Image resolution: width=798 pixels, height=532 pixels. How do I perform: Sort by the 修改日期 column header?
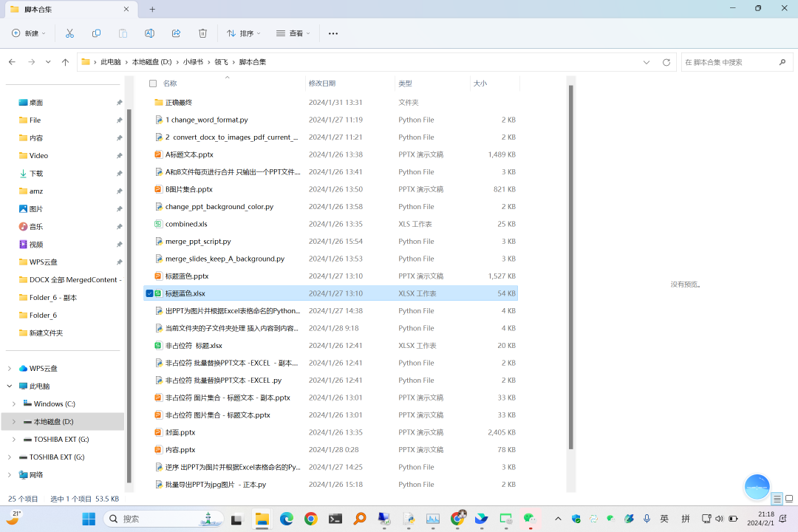(x=321, y=83)
